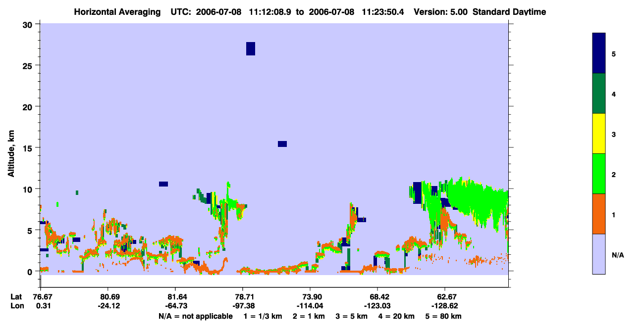The image size is (644, 330).
Task: Click the '4 = 20 km' legend entry
Action: coord(395,316)
